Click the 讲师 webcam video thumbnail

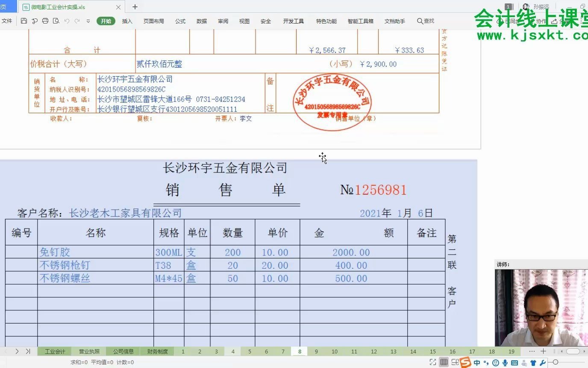pyautogui.click(x=541, y=307)
